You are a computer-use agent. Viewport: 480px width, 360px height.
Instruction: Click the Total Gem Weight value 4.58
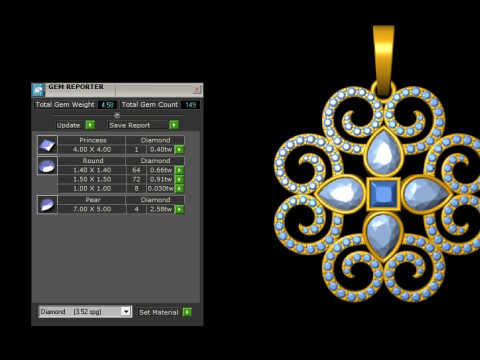point(107,105)
